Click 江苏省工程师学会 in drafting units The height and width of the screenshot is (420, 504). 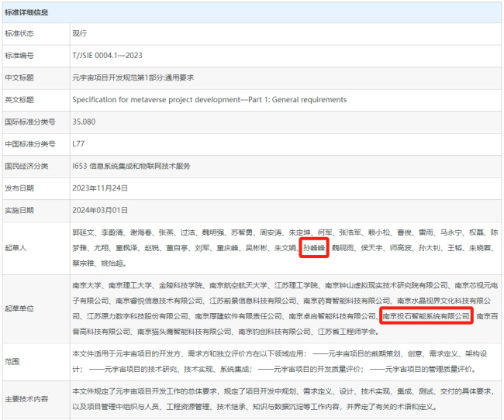pyautogui.click(x=350, y=331)
